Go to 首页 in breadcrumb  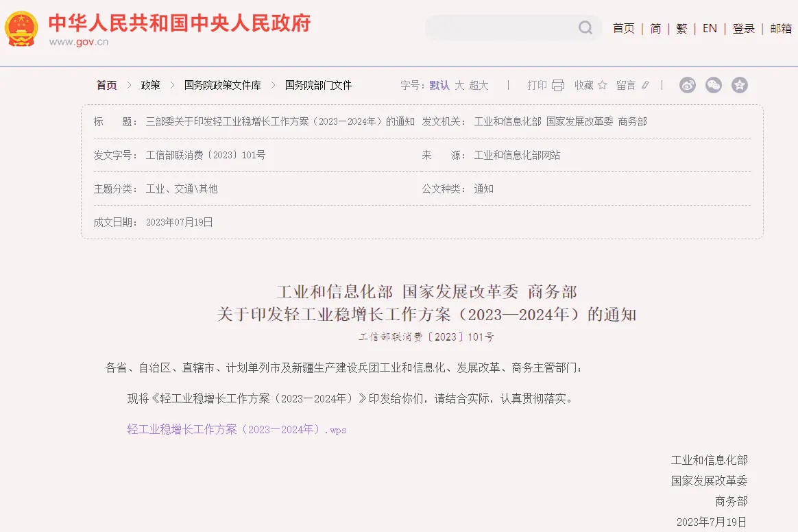click(x=107, y=85)
